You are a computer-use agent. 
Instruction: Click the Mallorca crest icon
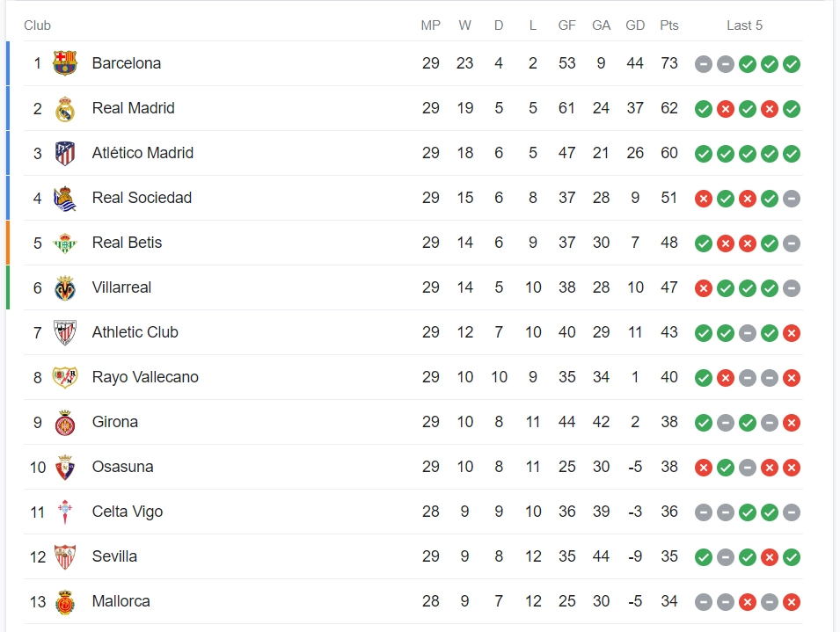(66, 601)
